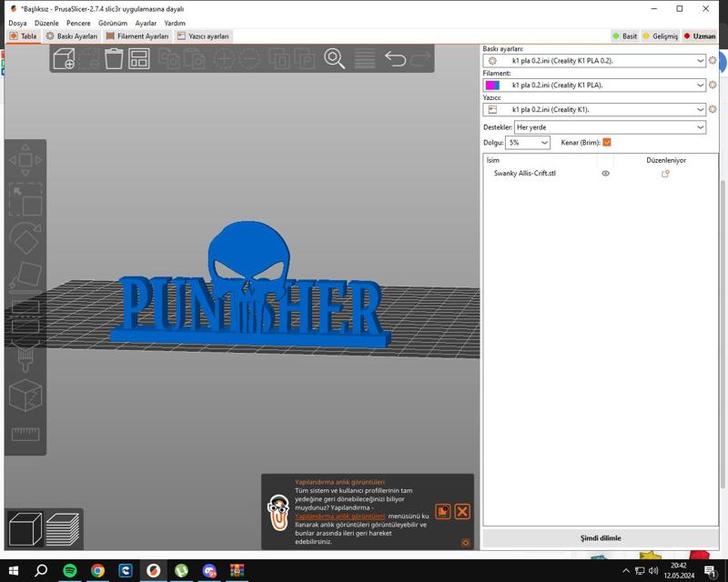The height and width of the screenshot is (582, 728).
Task: Click the right panel vertical scrollbar
Action: pyautogui.click(x=723, y=334)
